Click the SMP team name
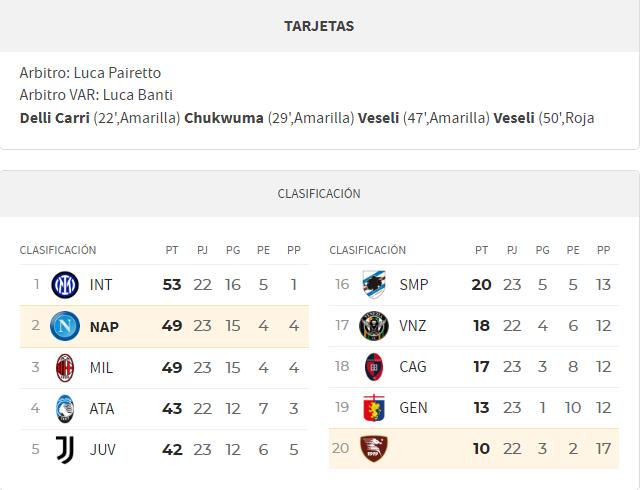Screen dimensions: 640x490 click(x=413, y=285)
